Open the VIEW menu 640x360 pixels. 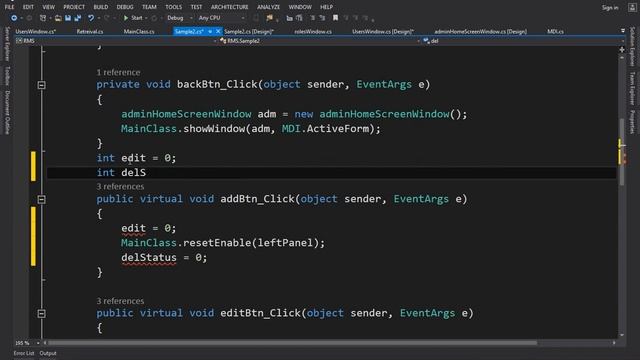pyautogui.click(x=49, y=7)
